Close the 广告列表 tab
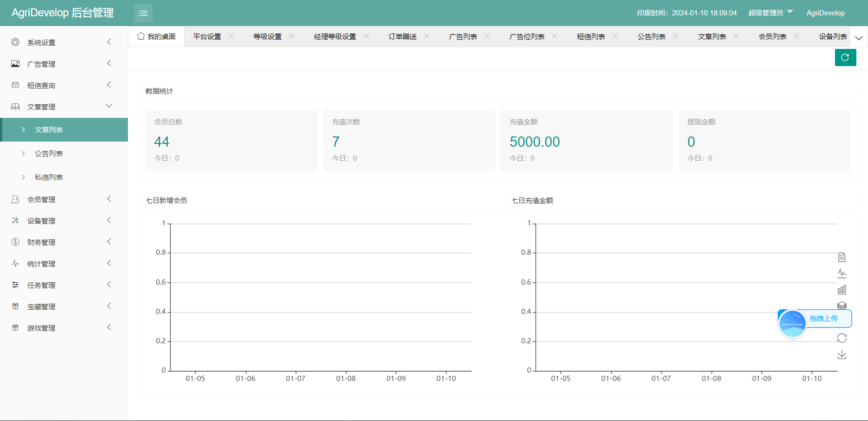Image resolution: width=868 pixels, height=421 pixels. point(487,36)
